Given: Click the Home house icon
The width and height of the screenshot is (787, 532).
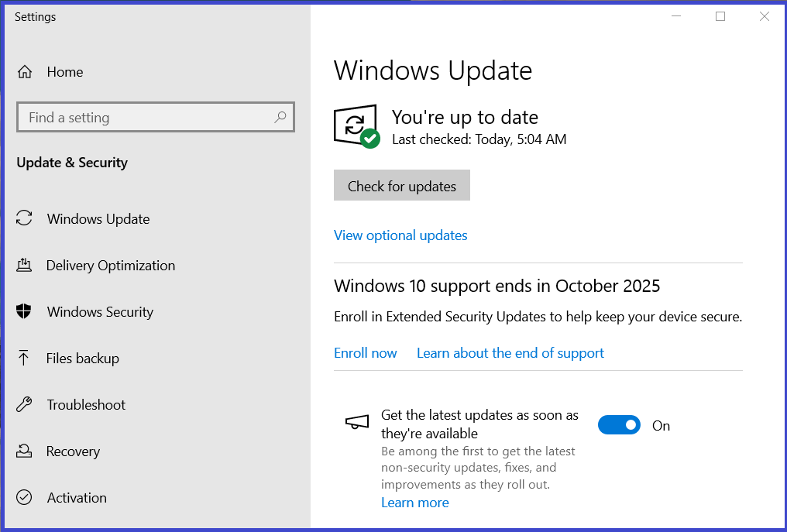Looking at the screenshot, I should 25,72.
